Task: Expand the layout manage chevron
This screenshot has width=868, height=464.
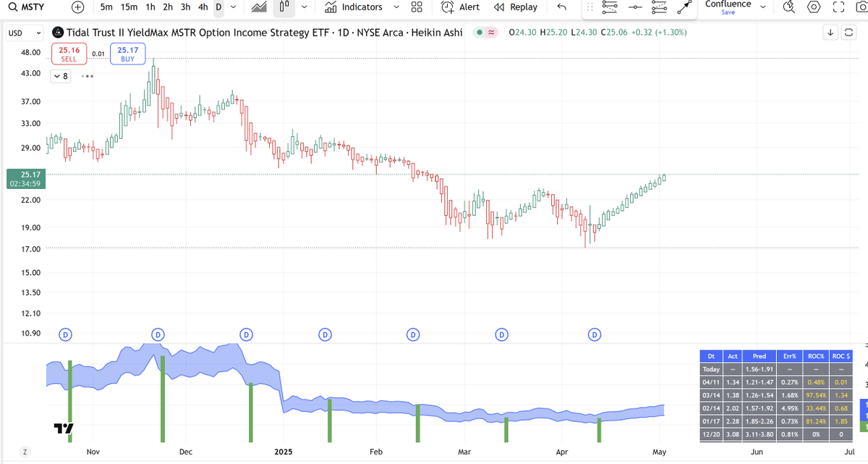Action: [x=762, y=7]
